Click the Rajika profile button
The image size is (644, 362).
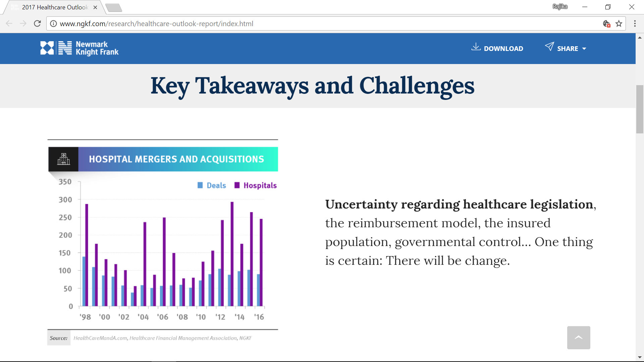[560, 7]
